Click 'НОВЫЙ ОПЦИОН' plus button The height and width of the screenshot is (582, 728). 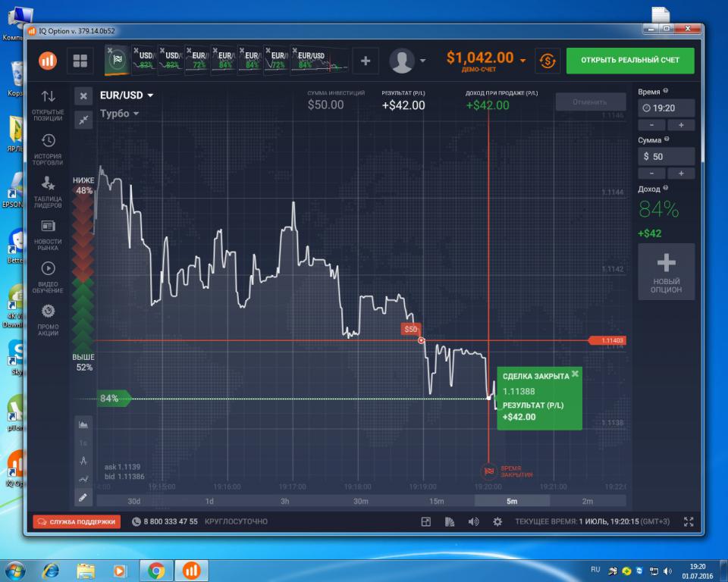tap(667, 272)
